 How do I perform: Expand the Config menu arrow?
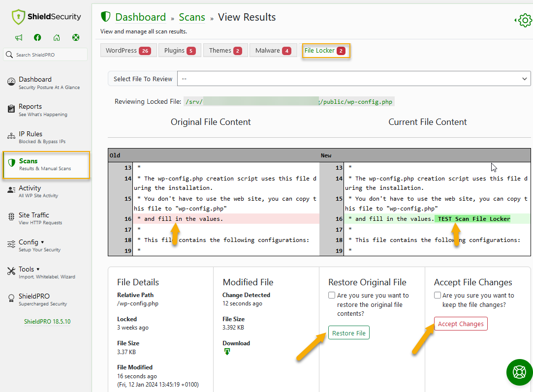[x=42, y=242]
